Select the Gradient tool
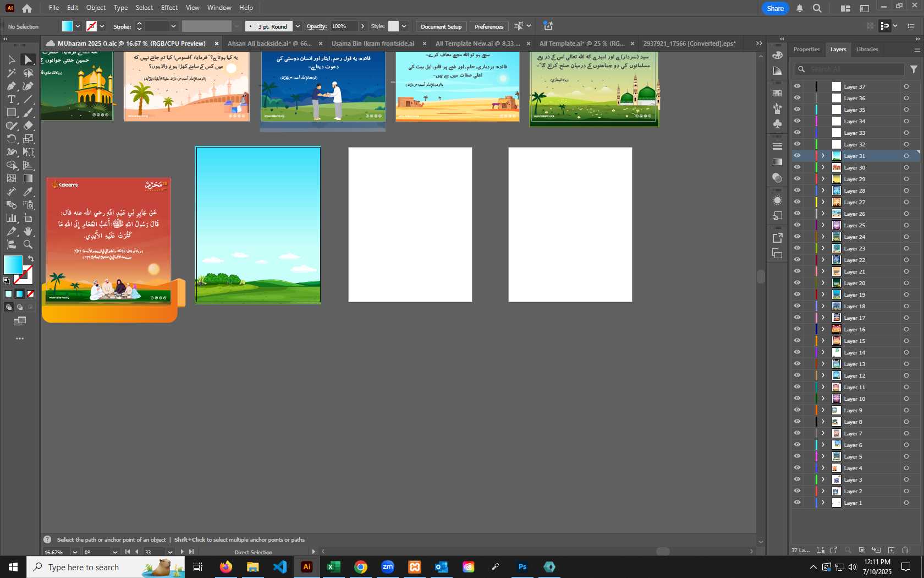 [x=28, y=178]
